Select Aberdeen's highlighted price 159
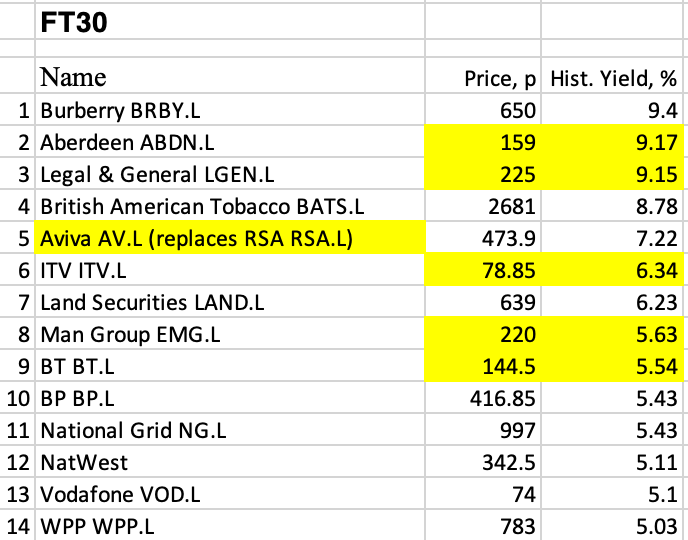 pyautogui.click(x=483, y=142)
